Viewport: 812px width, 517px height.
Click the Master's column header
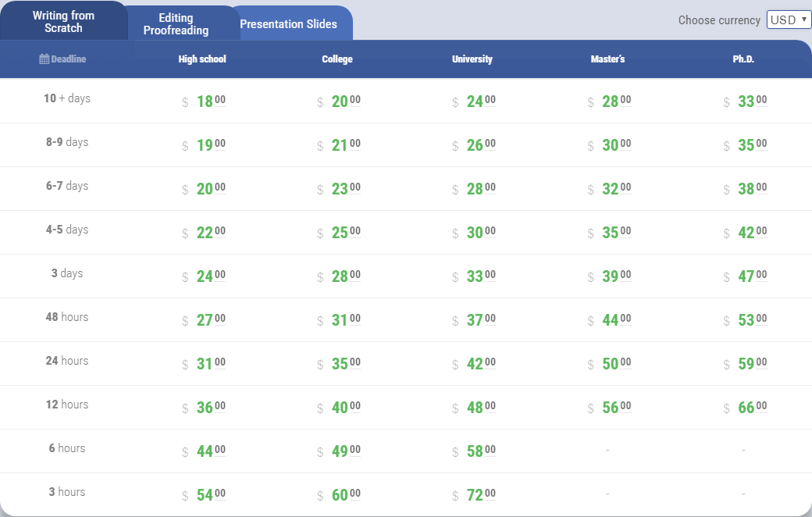608,59
